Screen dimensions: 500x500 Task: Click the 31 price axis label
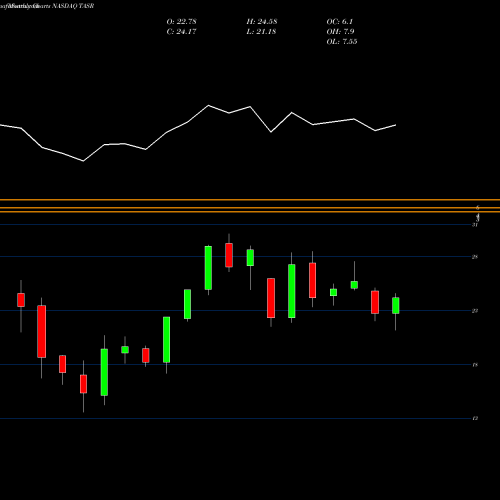[475, 225]
